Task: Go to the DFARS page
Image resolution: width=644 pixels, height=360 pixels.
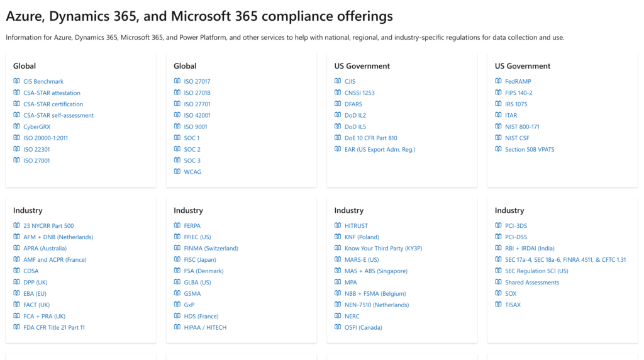Action: (x=353, y=104)
